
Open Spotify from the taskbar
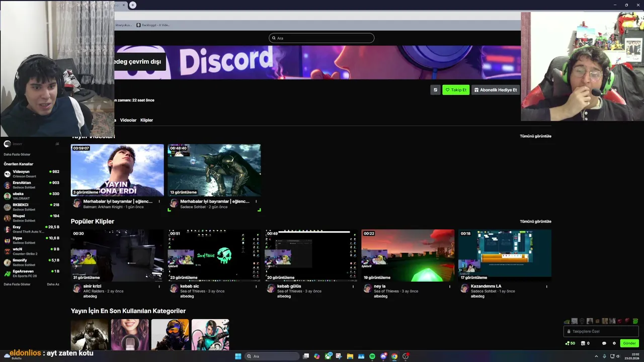coord(372,356)
